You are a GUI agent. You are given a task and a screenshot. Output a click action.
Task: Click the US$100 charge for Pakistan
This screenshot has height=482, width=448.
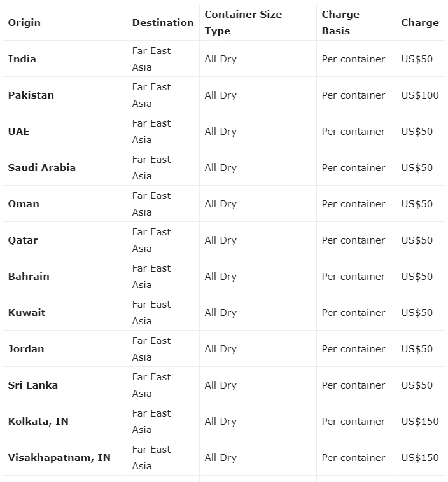pyautogui.click(x=420, y=95)
